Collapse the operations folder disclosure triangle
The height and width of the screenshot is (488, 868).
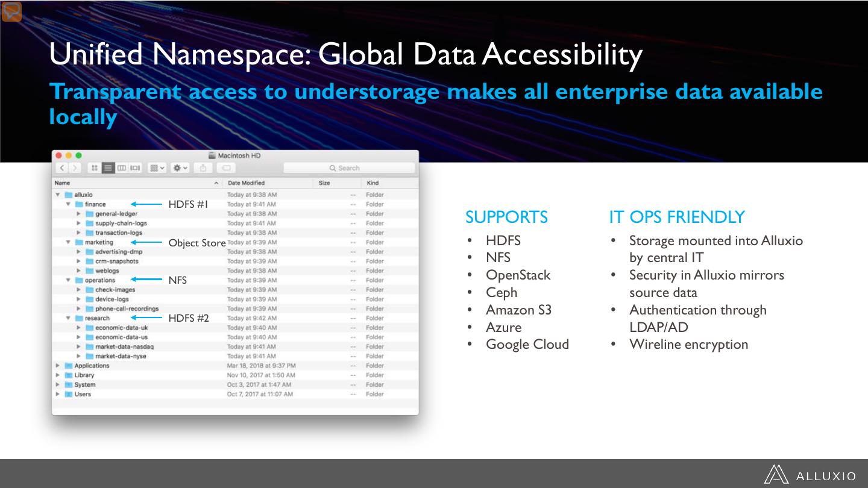tap(69, 280)
